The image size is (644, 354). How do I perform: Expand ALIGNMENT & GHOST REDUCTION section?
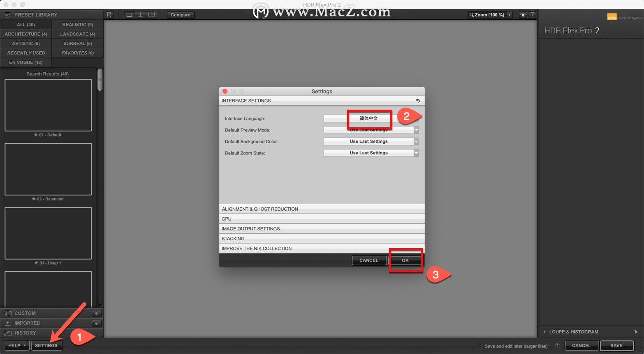[322, 209]
